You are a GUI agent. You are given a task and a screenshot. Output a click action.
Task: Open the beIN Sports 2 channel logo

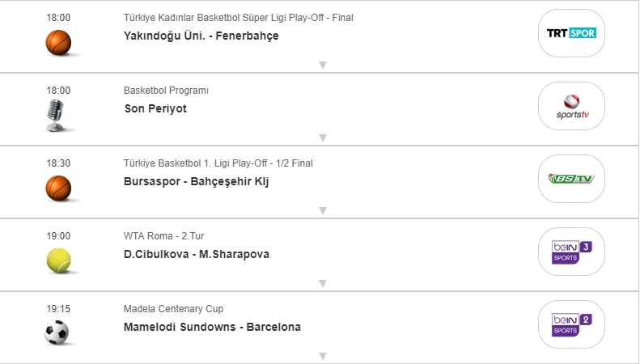coord(571,324)
